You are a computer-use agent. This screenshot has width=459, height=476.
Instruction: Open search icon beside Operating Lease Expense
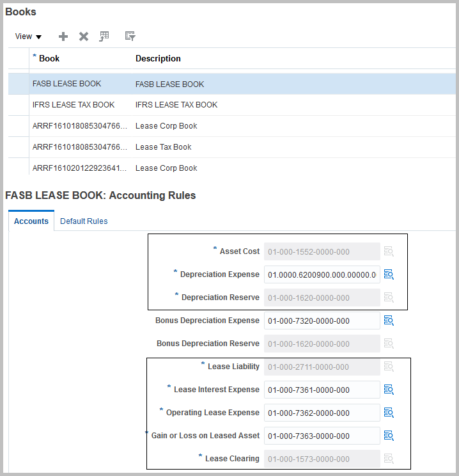(389, 413)
